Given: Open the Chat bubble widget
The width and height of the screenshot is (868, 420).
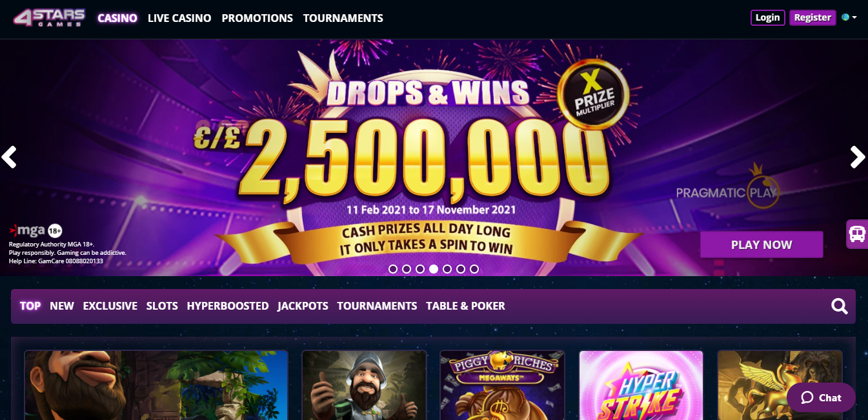Looking at the screenshot, I should click(821, 397).
